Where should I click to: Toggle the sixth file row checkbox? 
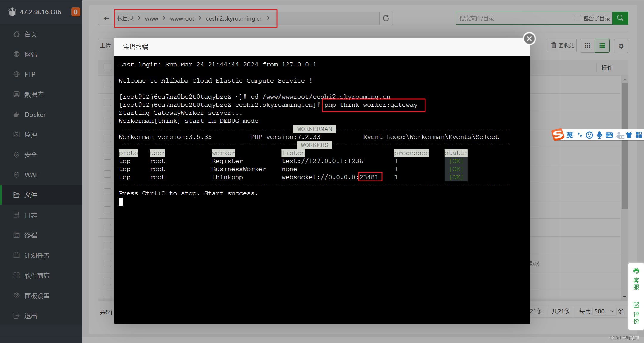(107, 174)
